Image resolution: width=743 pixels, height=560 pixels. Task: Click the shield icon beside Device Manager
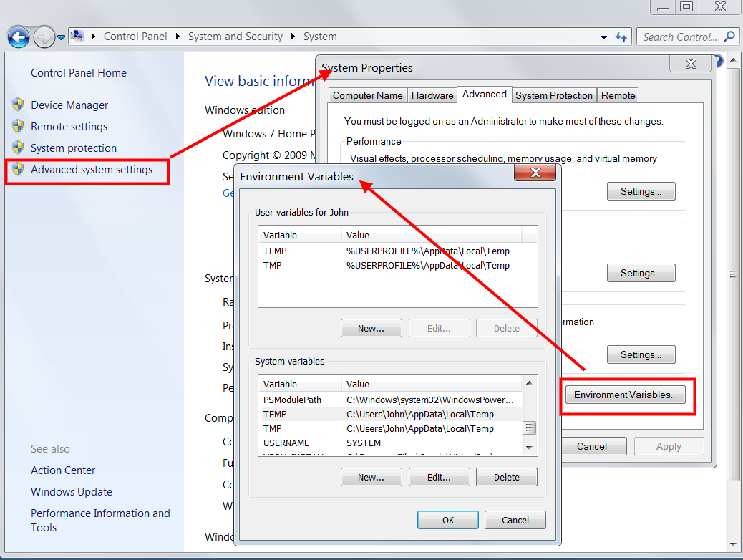[18, 105]
